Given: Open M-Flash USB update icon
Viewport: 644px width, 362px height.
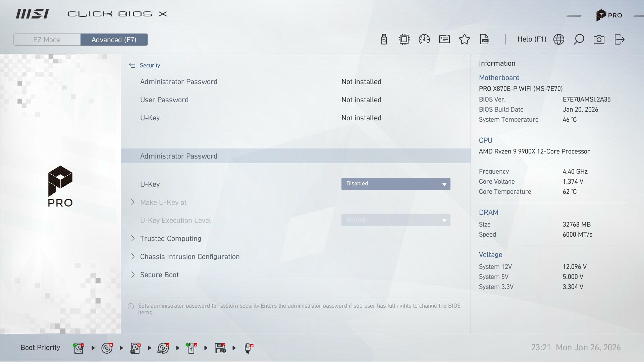Looking at the screenshot, I should [384, 40].
